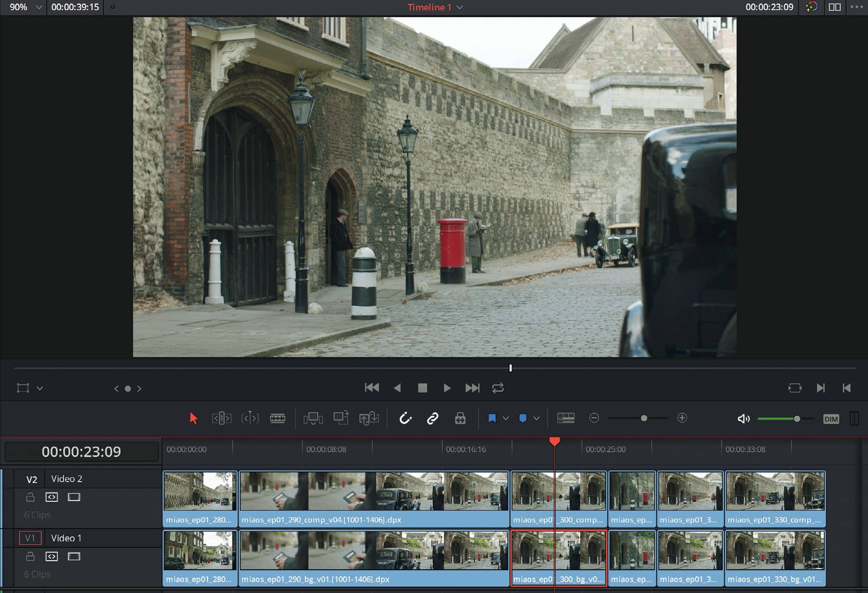This screenshot has height=593, width=868.
Task: Select the highlighted miaos_ep01_300_bg clip on Video 1
Action: point(559,558)
